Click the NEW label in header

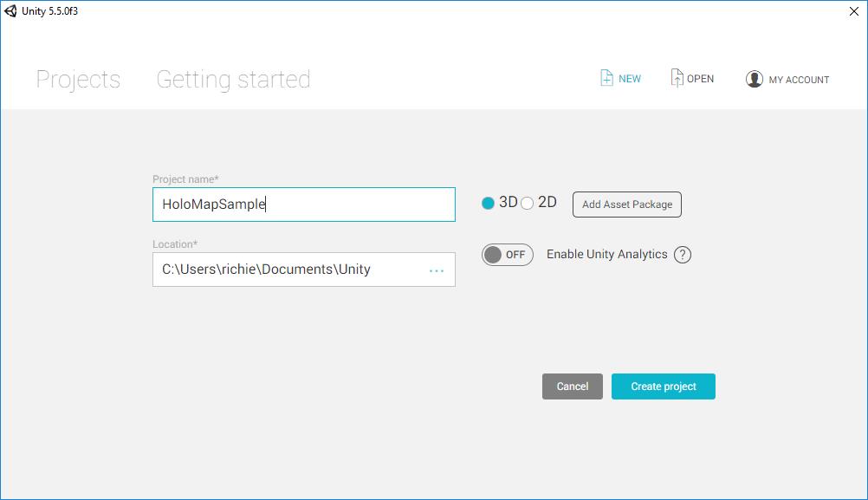pyautogui.click(x=630, y=79)
